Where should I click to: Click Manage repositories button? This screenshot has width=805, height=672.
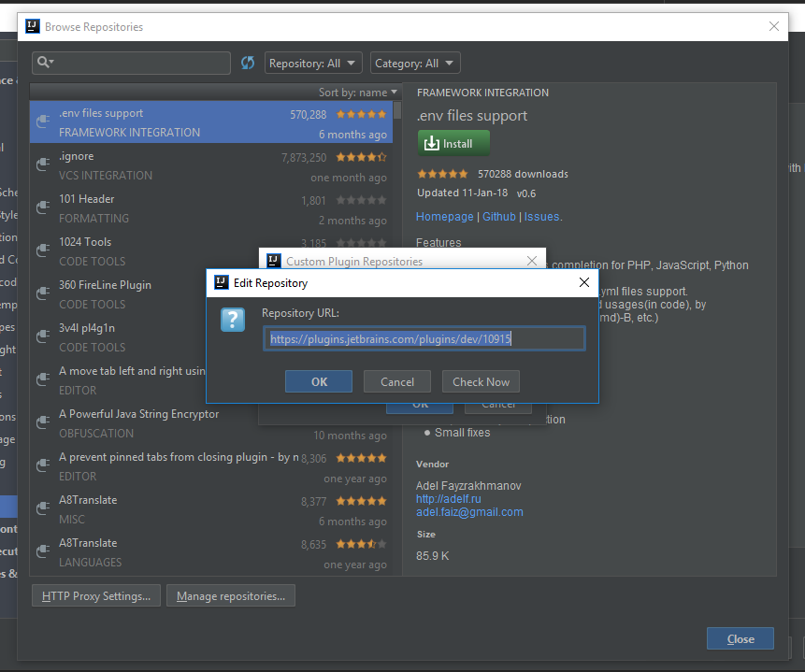pos(231,595)
